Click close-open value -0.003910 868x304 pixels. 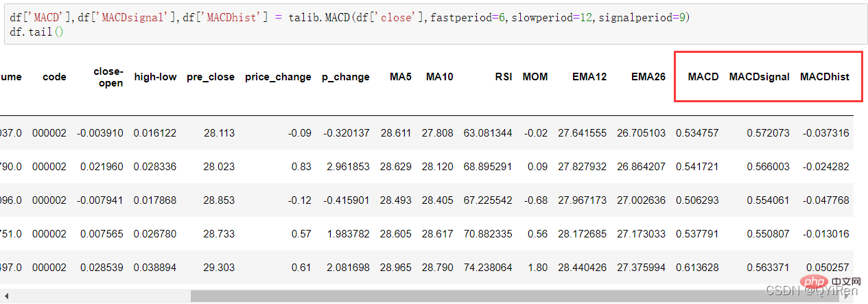99,133
